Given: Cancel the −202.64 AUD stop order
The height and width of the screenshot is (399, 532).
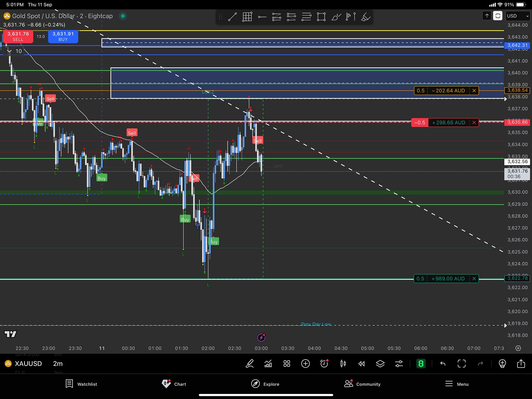Looking at the screenshot, I should point(474,91).
